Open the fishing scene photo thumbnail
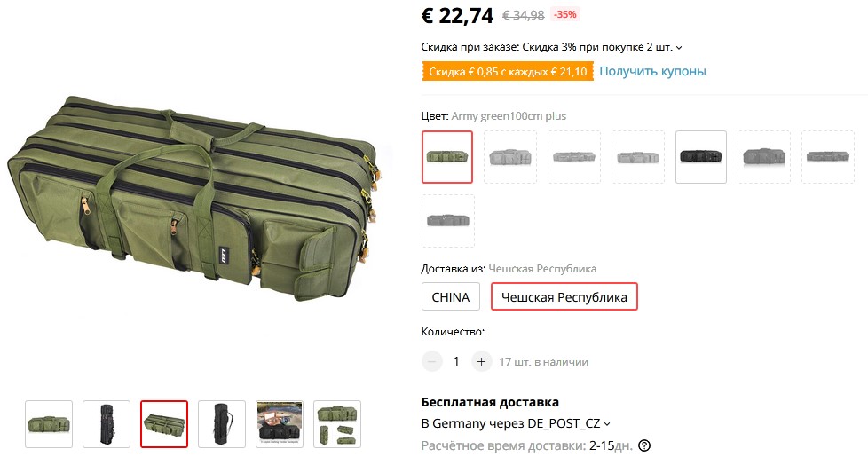This screenshot has width=868, height=457. tap(280, 424)
